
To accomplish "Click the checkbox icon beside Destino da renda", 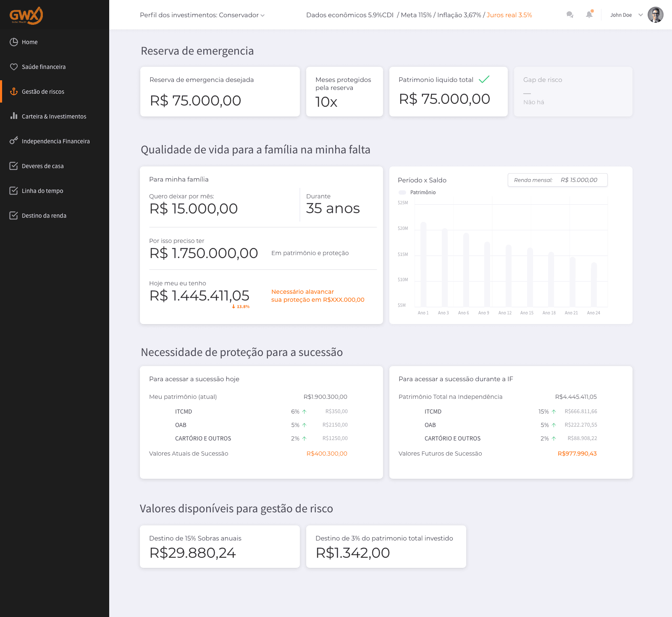I will point(14,215).
